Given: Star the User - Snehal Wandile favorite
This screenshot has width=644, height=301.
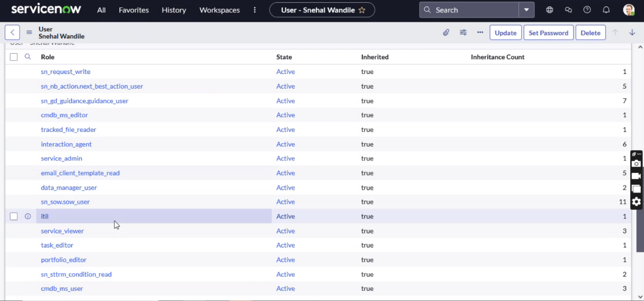Looking at the screenshot, I should pyautogui.click(x=362, y=10).
